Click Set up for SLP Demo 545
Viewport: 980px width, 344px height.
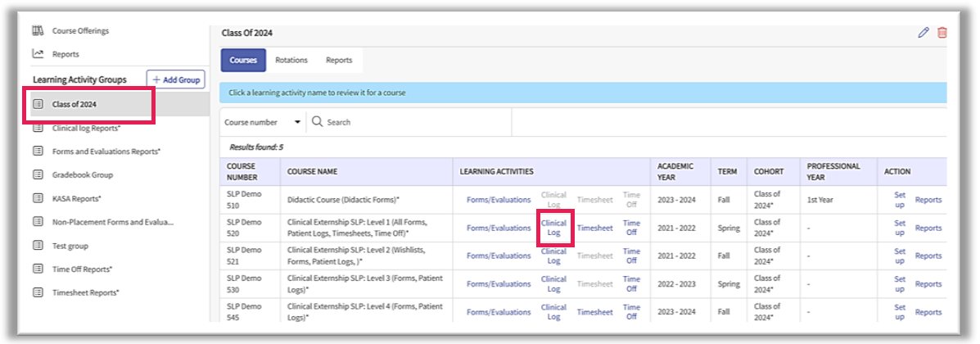pos(900,312)
